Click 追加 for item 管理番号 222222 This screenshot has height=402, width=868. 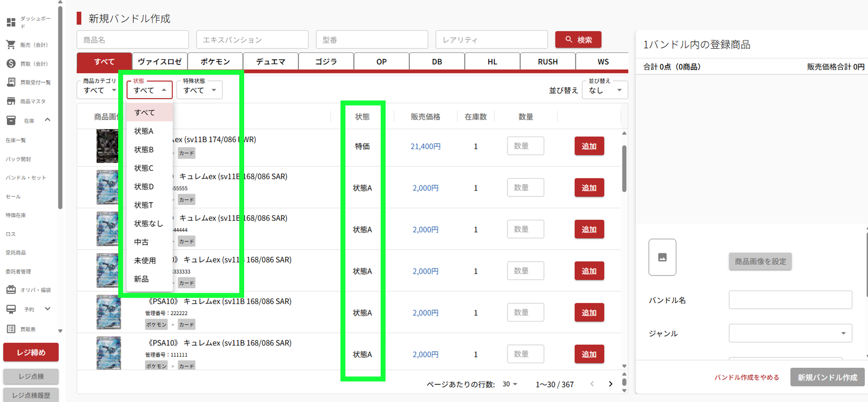coord(589,312)
